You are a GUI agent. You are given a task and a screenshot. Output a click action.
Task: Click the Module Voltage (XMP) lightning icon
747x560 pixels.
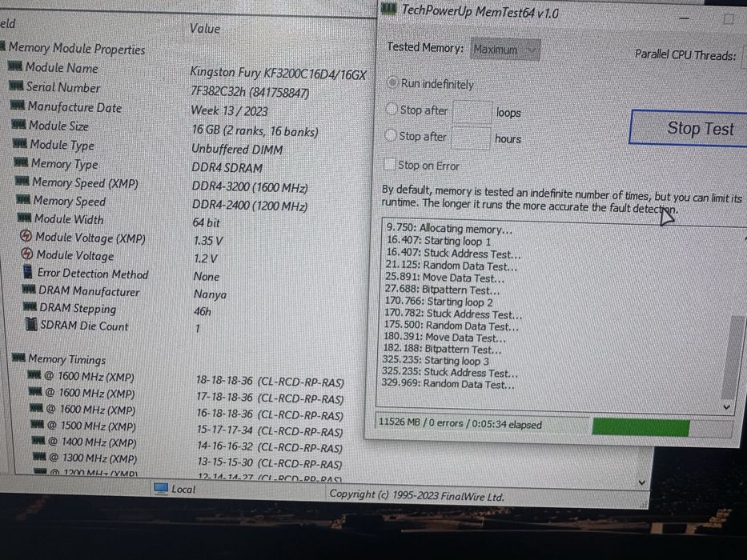pos(26,236)
